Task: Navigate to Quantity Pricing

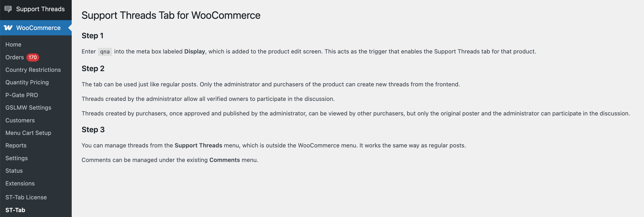Action: click(27, 82)
